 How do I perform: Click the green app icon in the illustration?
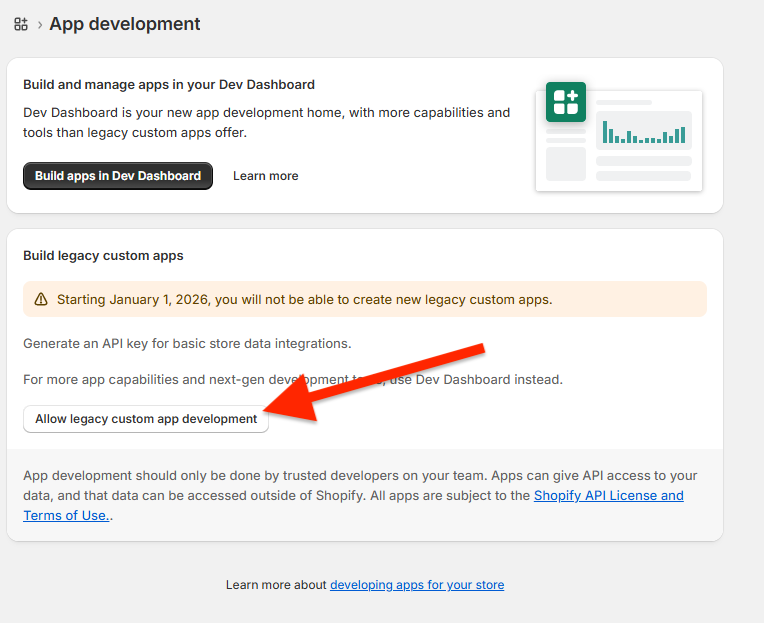(x=565, y=102)
